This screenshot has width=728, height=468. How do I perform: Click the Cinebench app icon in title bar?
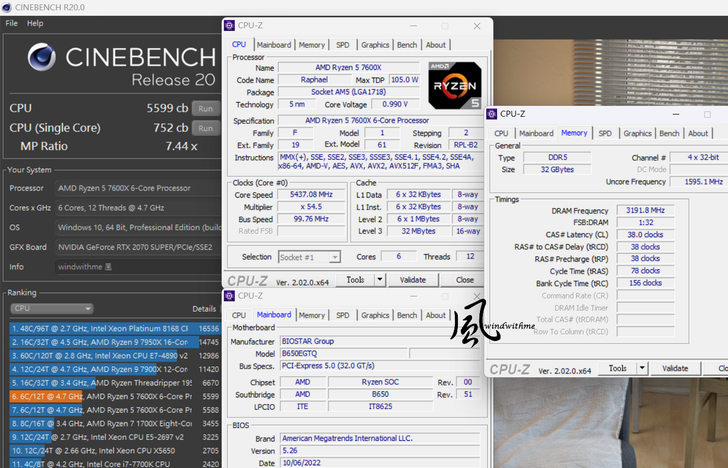point(7,8)
